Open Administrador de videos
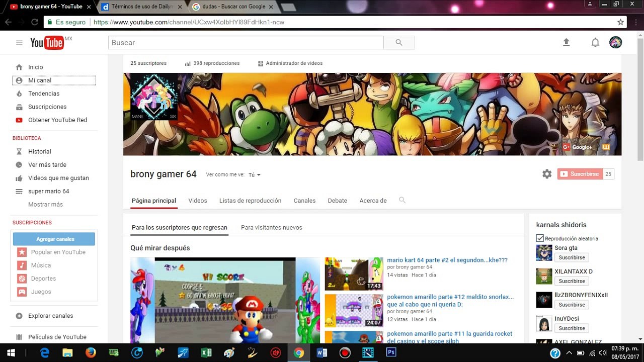 point(290,63)
